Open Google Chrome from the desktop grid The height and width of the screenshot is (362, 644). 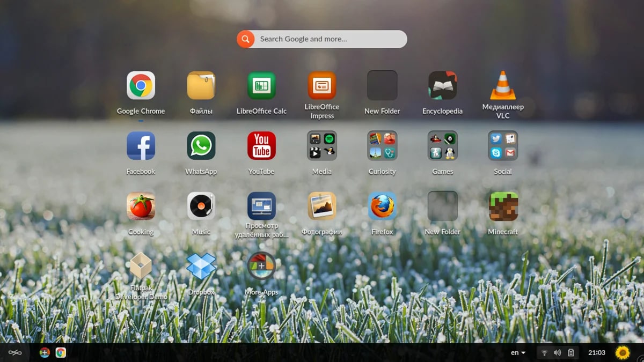[x=141, y=86]
